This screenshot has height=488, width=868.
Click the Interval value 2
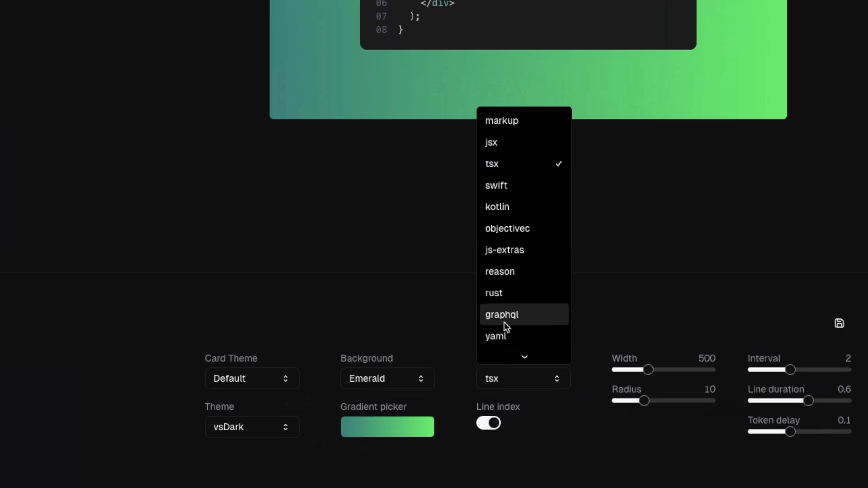848,358
